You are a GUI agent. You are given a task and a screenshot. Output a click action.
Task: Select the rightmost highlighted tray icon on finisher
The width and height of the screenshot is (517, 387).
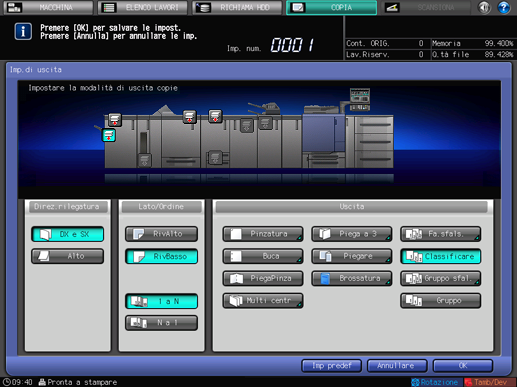click(215, 117)
